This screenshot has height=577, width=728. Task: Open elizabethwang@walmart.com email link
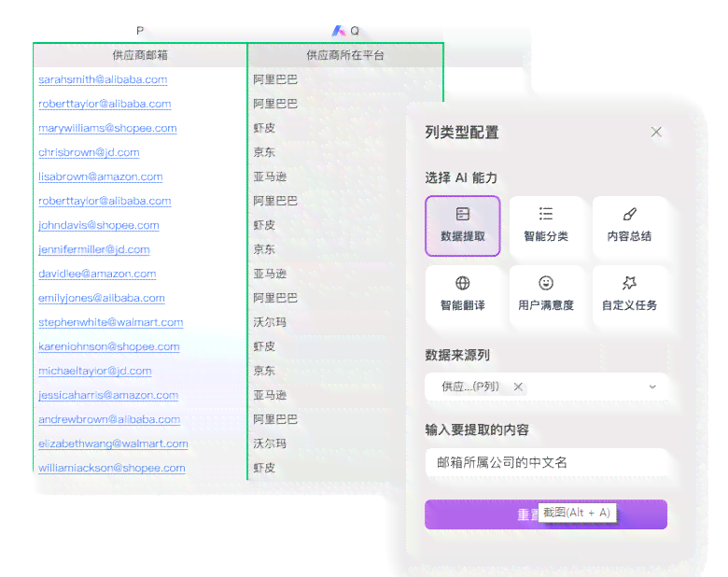pos(113,443)
